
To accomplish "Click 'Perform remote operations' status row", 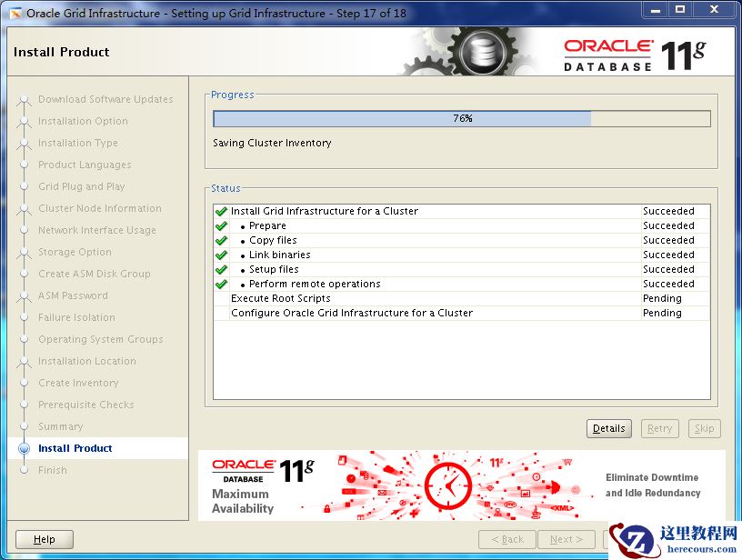I will [462, 285].
